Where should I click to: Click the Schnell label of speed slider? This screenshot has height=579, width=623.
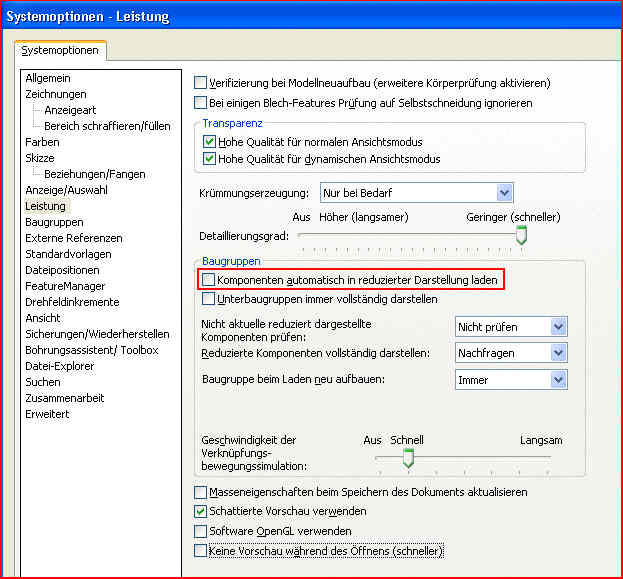click(x=407, y=440)
